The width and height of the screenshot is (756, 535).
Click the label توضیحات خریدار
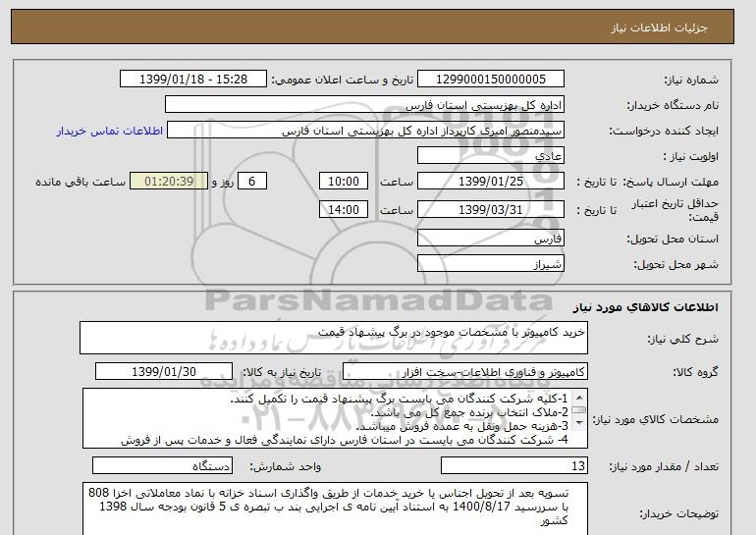click(678, 514)
